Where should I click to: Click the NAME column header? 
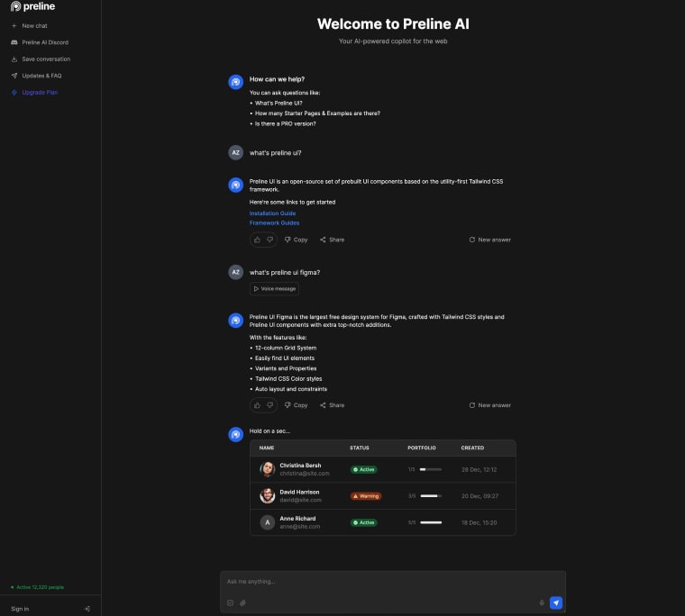tap(267, 448)
